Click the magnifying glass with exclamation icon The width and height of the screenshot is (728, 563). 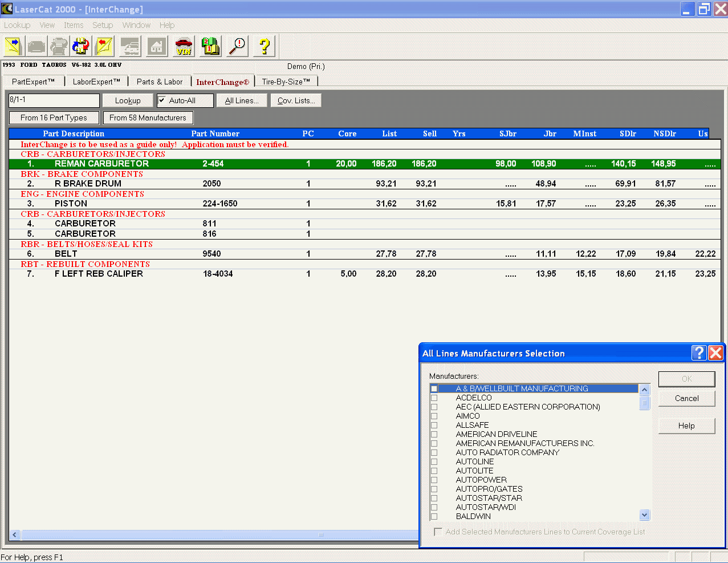(x=237, y=46)
